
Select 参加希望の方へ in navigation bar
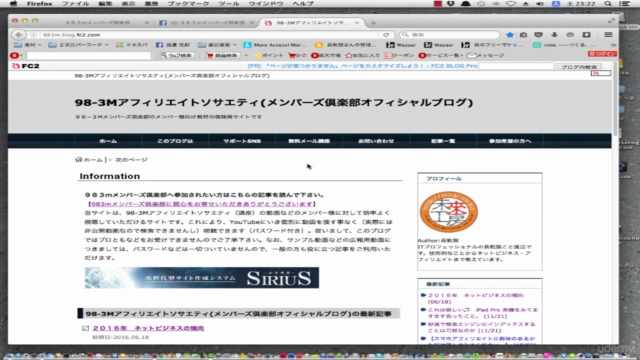[x=510, y=141]
